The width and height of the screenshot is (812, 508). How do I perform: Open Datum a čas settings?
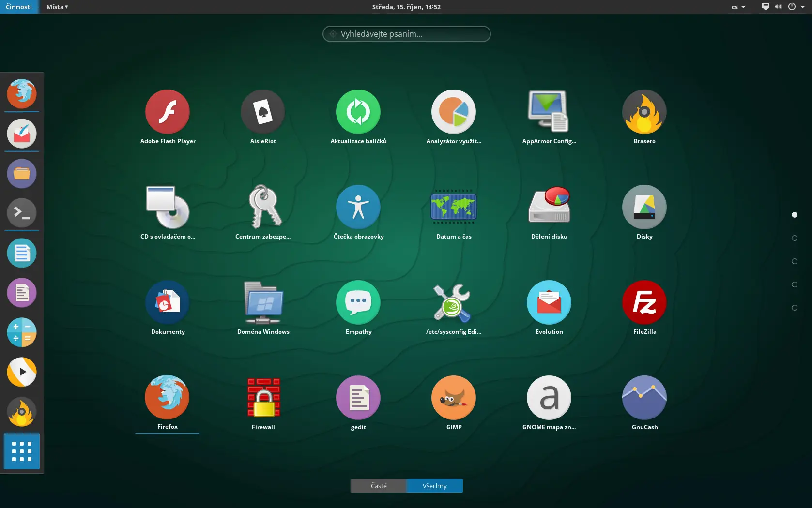point(454,207)
